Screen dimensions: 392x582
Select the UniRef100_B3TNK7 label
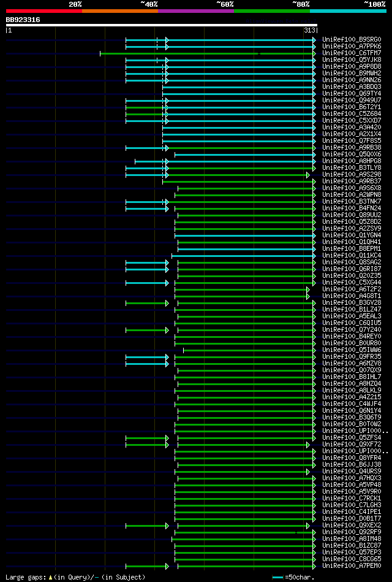[x=352, y=202]
